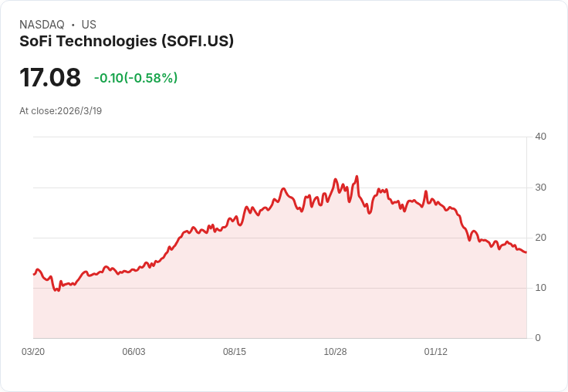Screen dimensions: 568x392
Task: Click the 03/20 date axis label
Action: 33,352
